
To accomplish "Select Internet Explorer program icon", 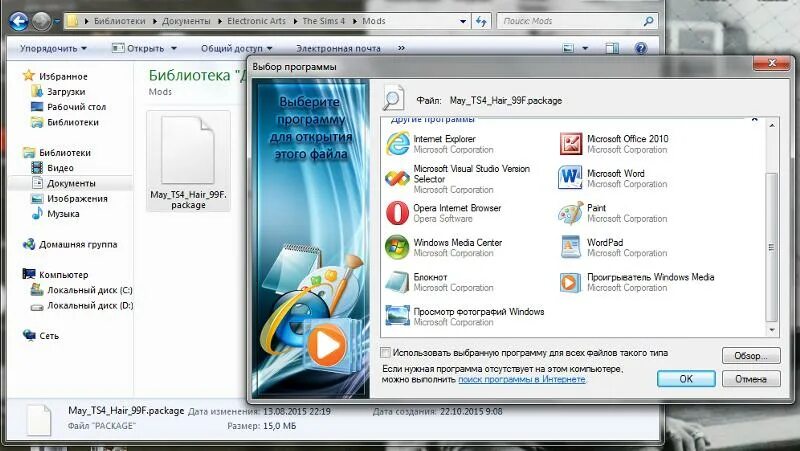I will [397, 143].
